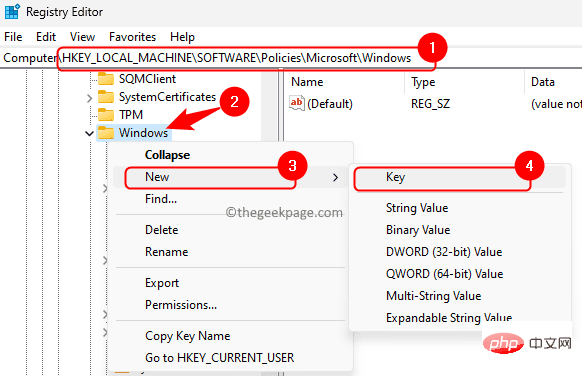Click the registry path address bar
The height and width of the screenshot is (376, 582).
291,58
